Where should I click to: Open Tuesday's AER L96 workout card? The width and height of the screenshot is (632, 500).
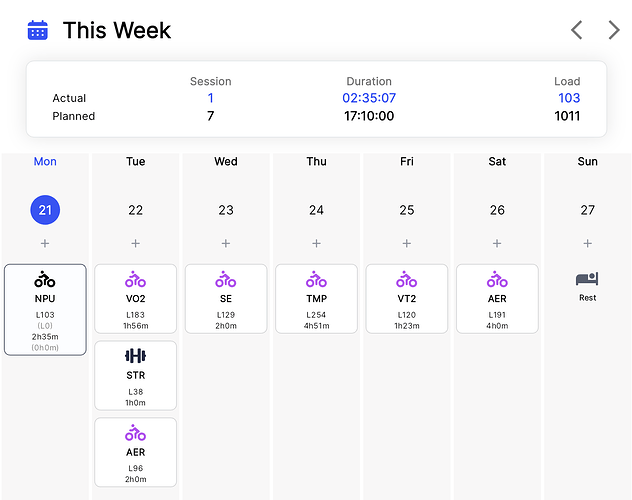pyautogui.click(x=135, y=452)
